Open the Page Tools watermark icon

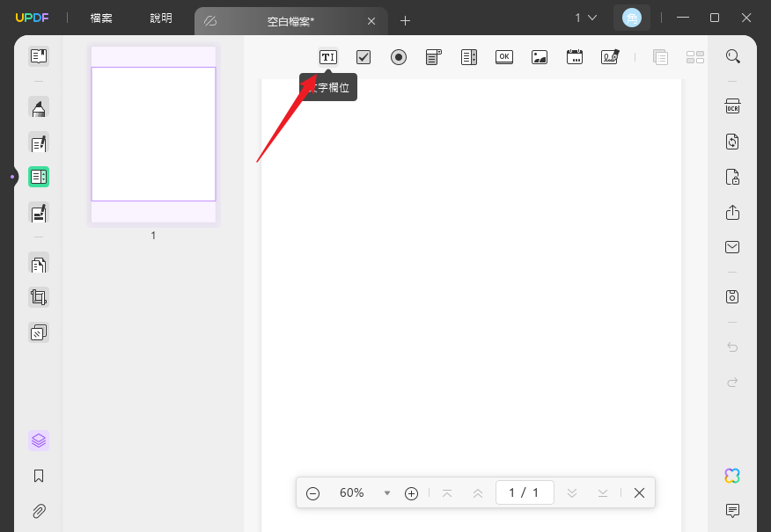[x=39, y=332]
